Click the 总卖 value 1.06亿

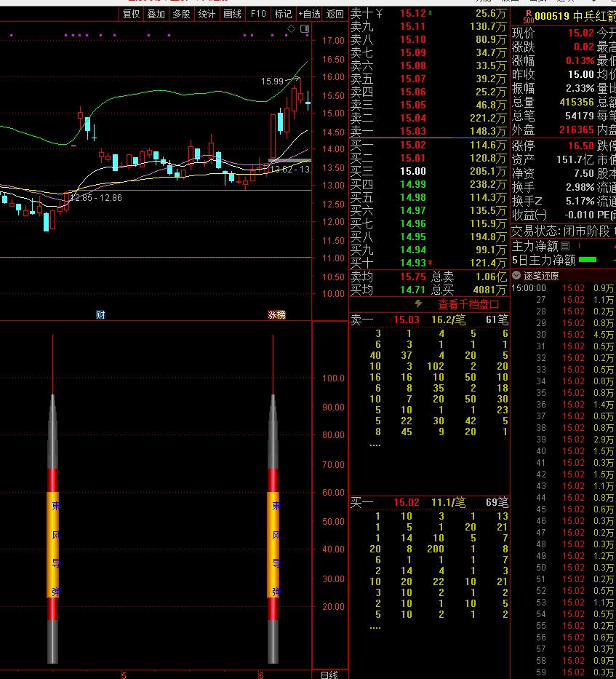point(491,277)
